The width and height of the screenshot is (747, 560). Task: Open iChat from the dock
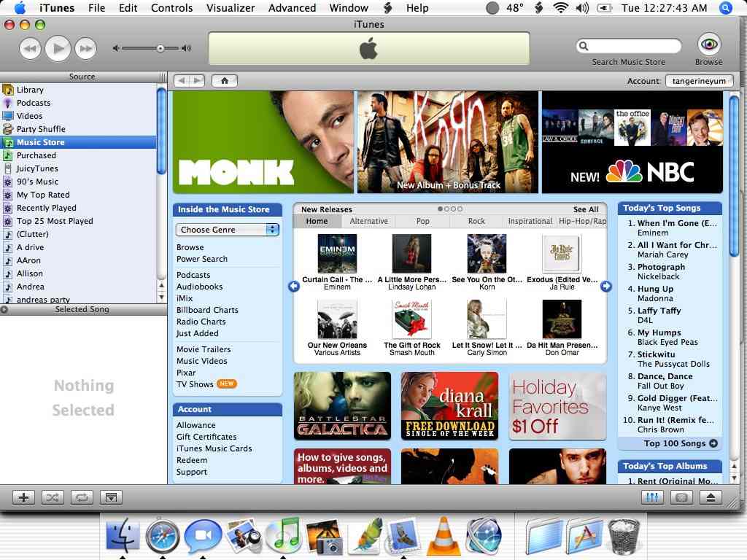203,535
